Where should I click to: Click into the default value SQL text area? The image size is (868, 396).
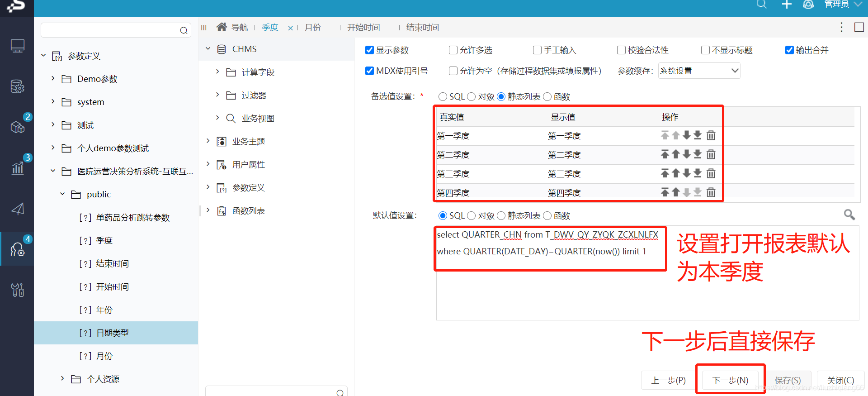(x=647, y=273)
